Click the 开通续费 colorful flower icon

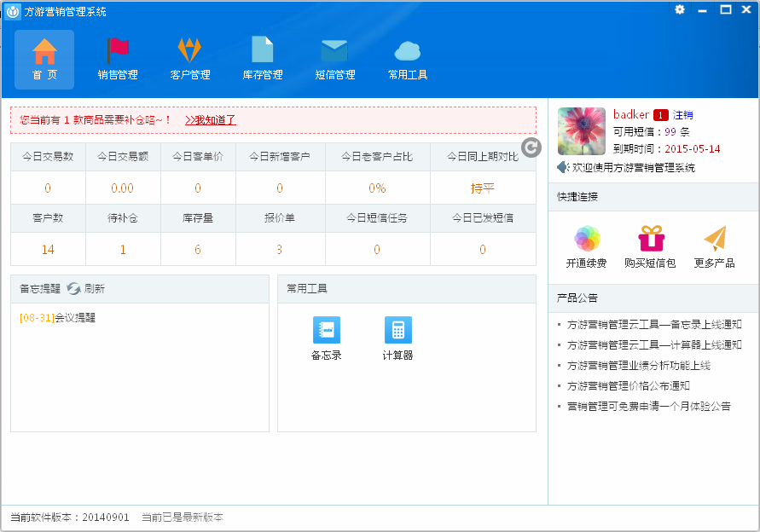coord(587,239)
